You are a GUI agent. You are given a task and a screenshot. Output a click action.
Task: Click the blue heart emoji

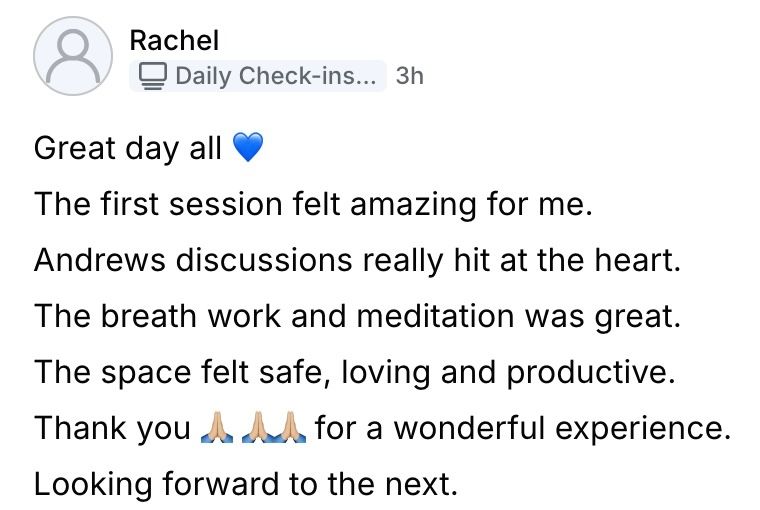[x=246, y=150]
